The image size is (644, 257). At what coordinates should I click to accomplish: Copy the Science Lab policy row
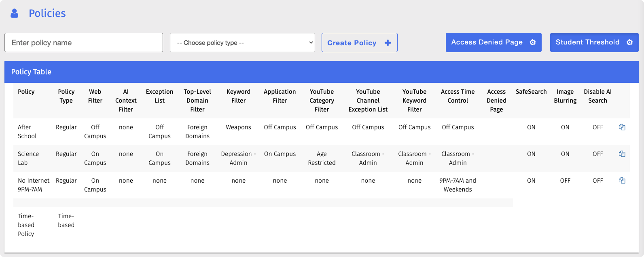[622, 154]
